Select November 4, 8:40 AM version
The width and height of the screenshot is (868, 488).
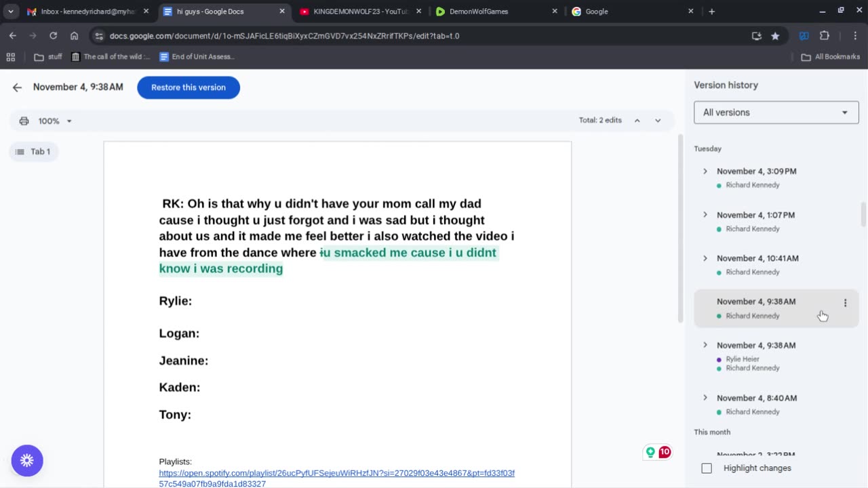776,405
